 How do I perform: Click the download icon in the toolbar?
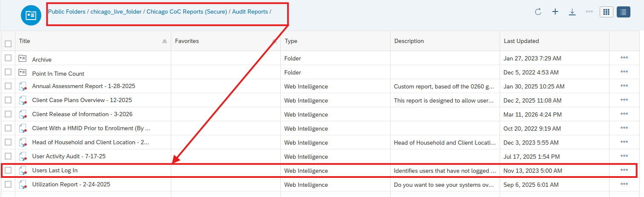pyautogui.click(x=572, y=12)
